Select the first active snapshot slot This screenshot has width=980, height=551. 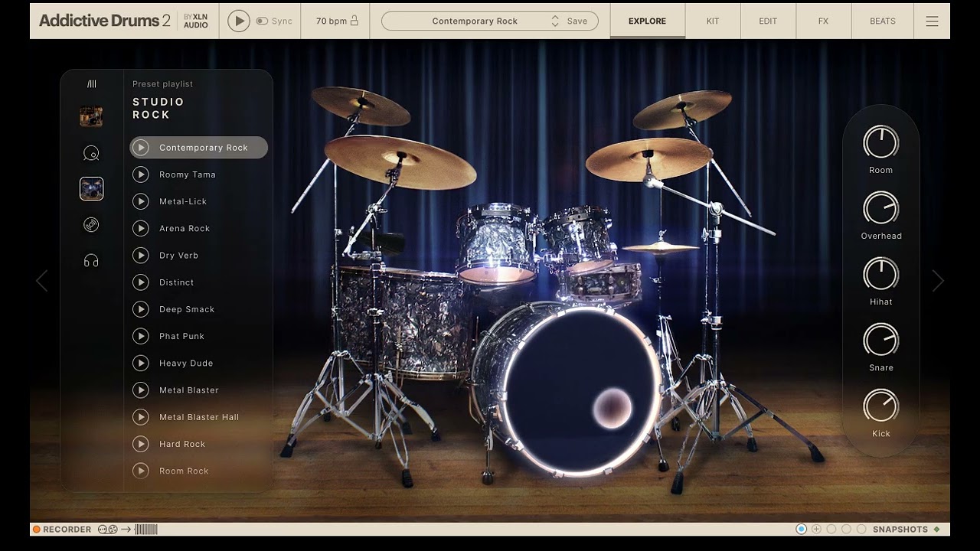802,529
